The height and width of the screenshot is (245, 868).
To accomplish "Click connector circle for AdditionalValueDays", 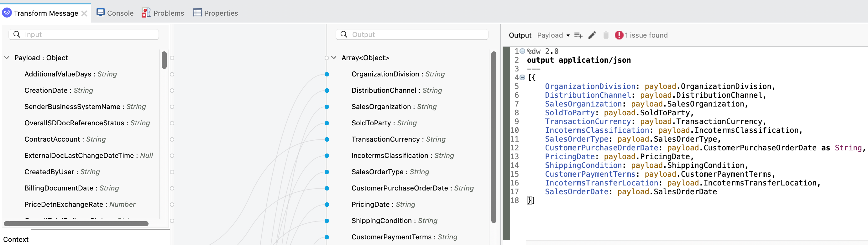I will pos(172,74).
